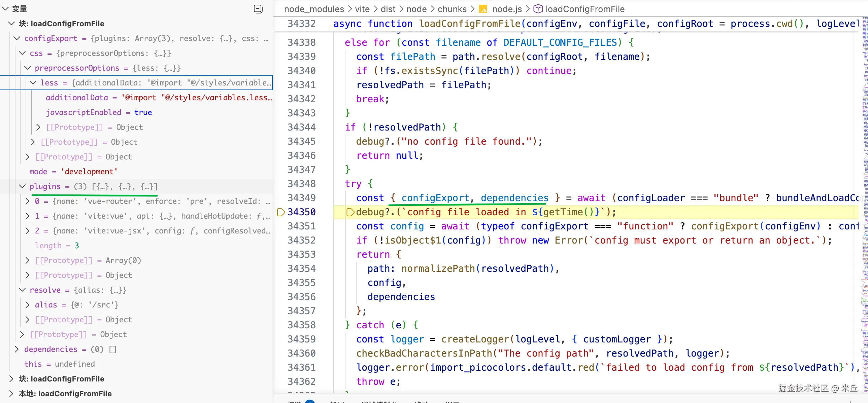
Task: Click the inline execution marker before debug?. on line 34350
Action: click(x=350, y=212)
